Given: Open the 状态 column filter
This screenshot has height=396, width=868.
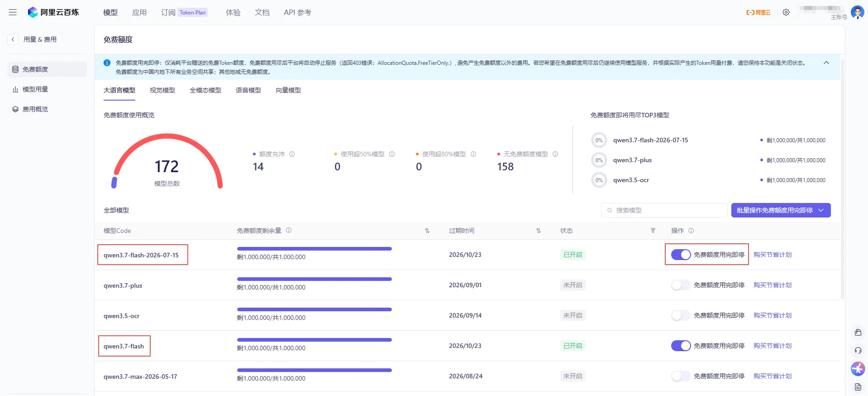Looking at the screenshot, I should tap(653, 231).
